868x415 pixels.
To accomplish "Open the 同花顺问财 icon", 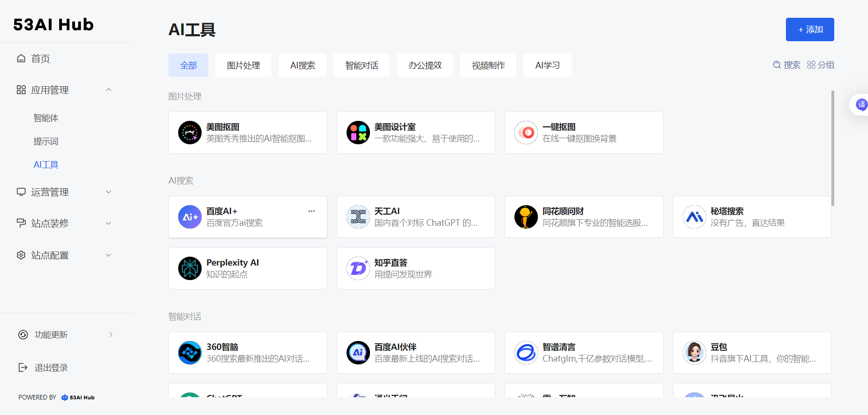I will pyautogui.click(x=526, y=217).
